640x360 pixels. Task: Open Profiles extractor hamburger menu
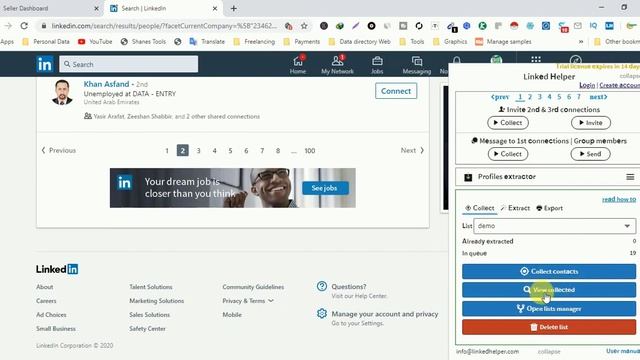click(630, 177)
